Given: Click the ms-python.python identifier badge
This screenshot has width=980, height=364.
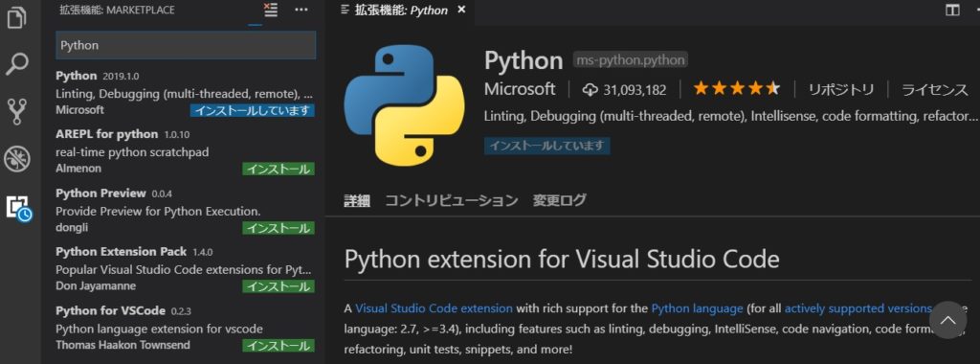Looking at the screenshot, I should tap(630, 60).
